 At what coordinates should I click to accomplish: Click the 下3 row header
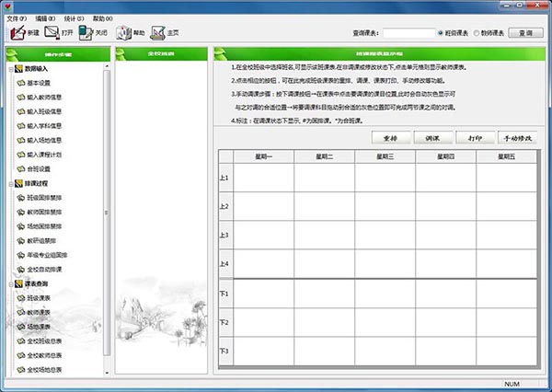225,352
